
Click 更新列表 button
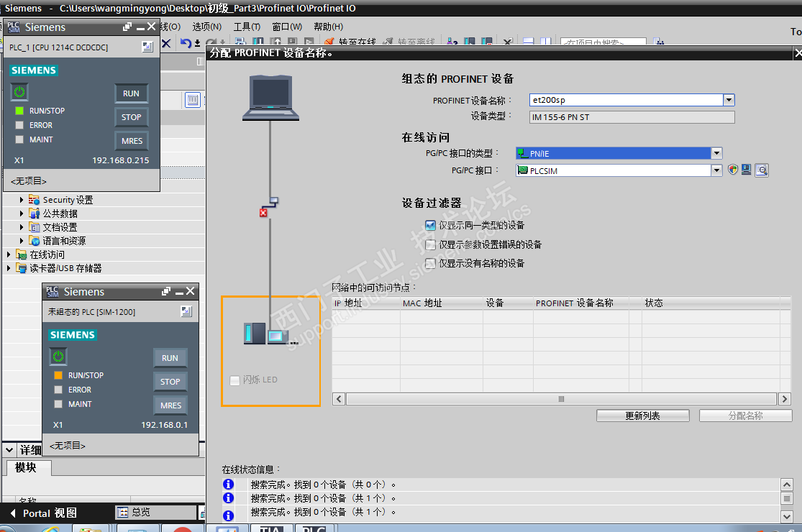pyautogui.click(x=642, y=416)
